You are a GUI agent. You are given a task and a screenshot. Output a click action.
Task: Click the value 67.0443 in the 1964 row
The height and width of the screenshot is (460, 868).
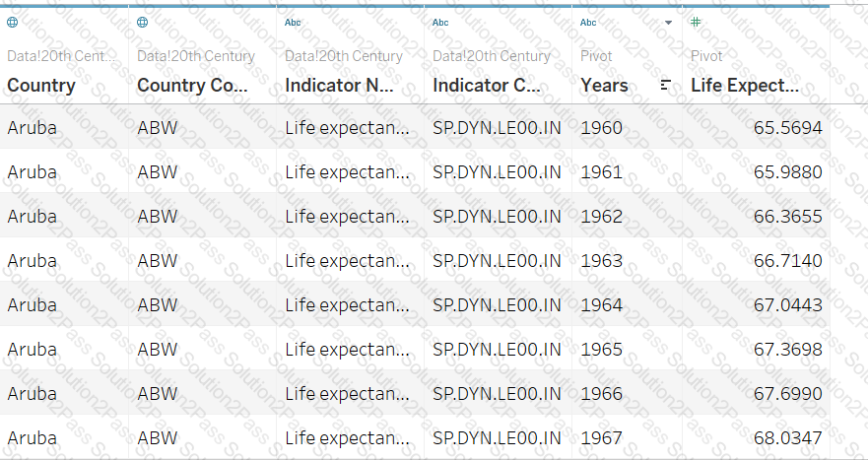(x=787, y=304)
